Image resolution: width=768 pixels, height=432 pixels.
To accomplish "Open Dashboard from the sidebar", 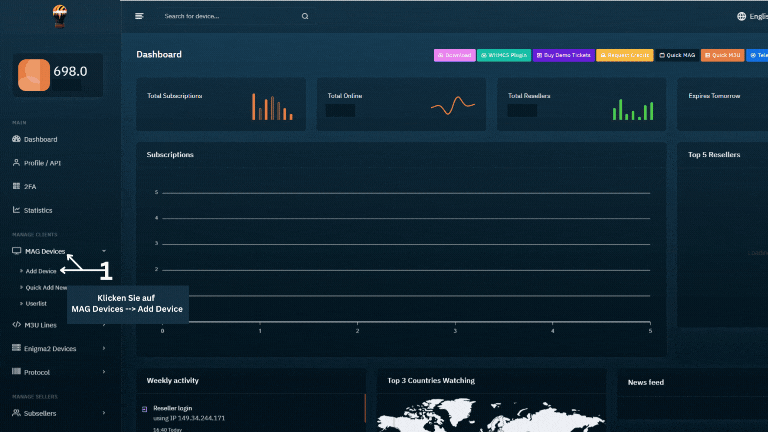I will (x=40, y=139).
